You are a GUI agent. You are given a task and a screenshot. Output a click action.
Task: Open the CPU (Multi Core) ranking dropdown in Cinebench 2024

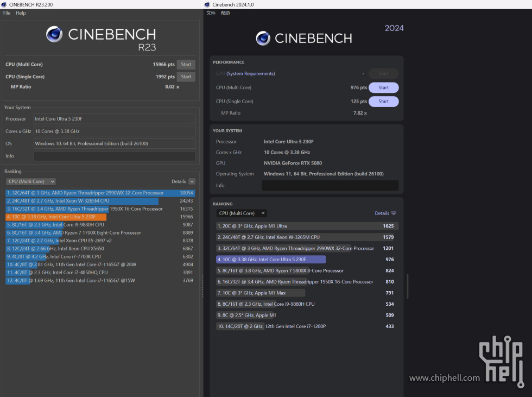[x=242, y=213]
